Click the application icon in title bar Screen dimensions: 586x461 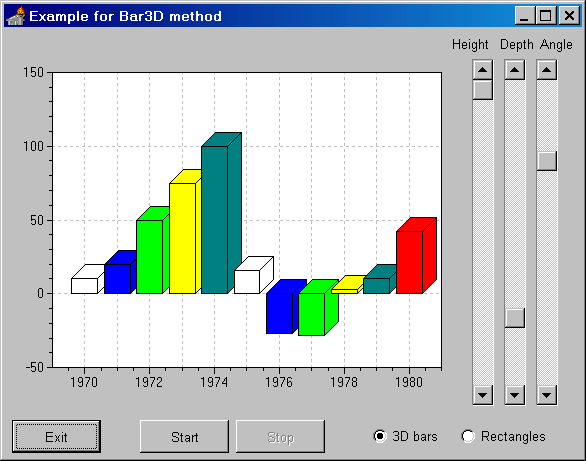tap(16, 16)
